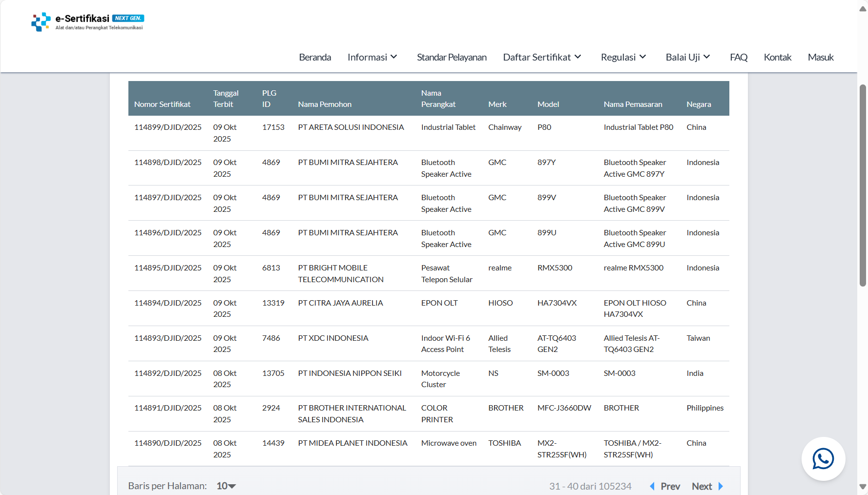Select certificate row 114899/DJID/2025
The width and height of the screenshot is (868, 495).
pyautogui.click(x=168, y=127)
